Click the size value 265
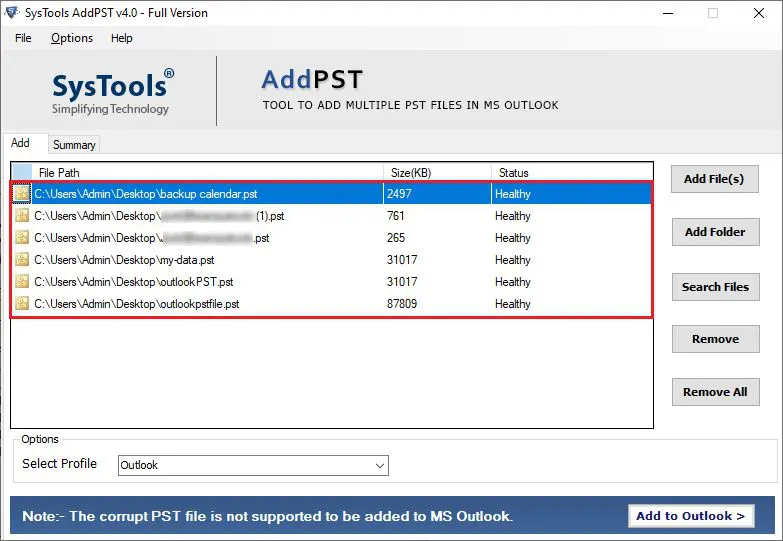783x541 pixels. tap(395, 238)
